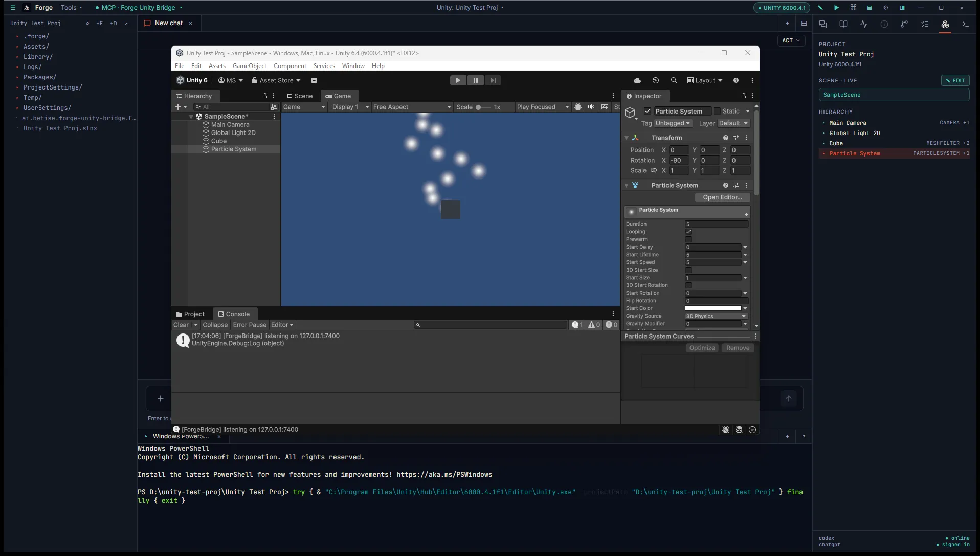Open Undo History clock icon
Screen dimensions: 980x556
pyautogui.click(x=655, y=80)
